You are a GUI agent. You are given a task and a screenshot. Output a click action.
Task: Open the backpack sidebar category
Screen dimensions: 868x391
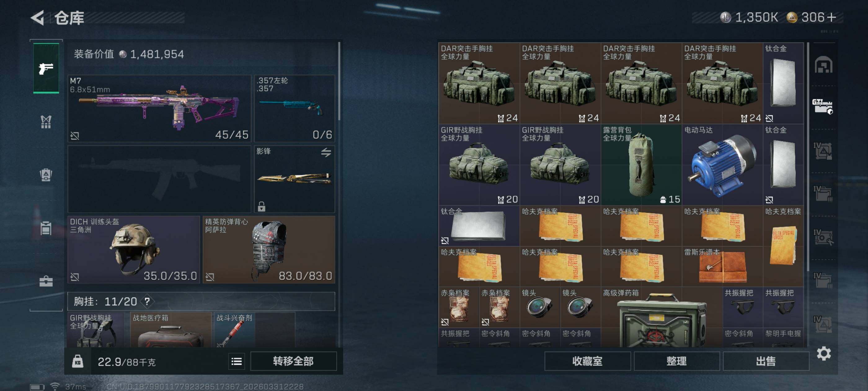(46, 175)
